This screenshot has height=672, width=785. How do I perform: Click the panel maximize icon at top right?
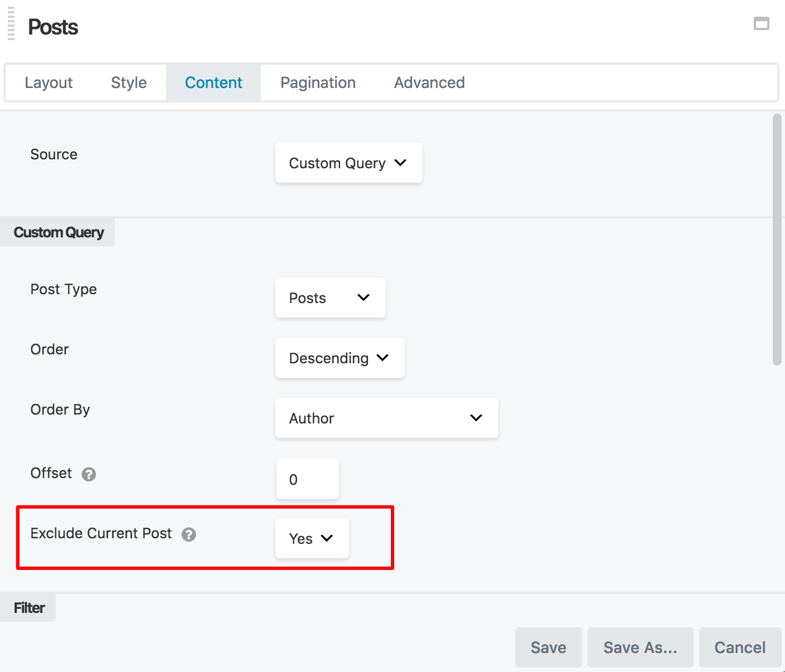(761, 23)
